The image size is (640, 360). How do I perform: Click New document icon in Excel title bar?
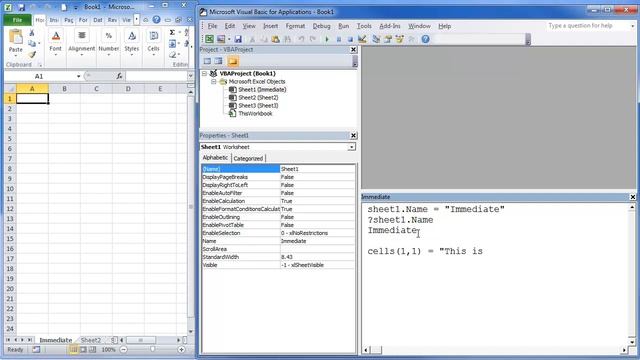coord(64,7)
